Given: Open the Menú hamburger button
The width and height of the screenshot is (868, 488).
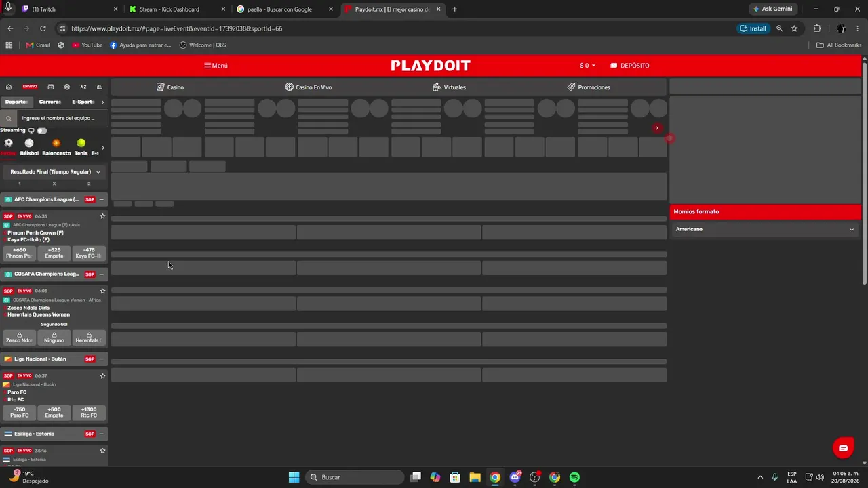Looking at the screenshot, I should (x=216, y=66).
